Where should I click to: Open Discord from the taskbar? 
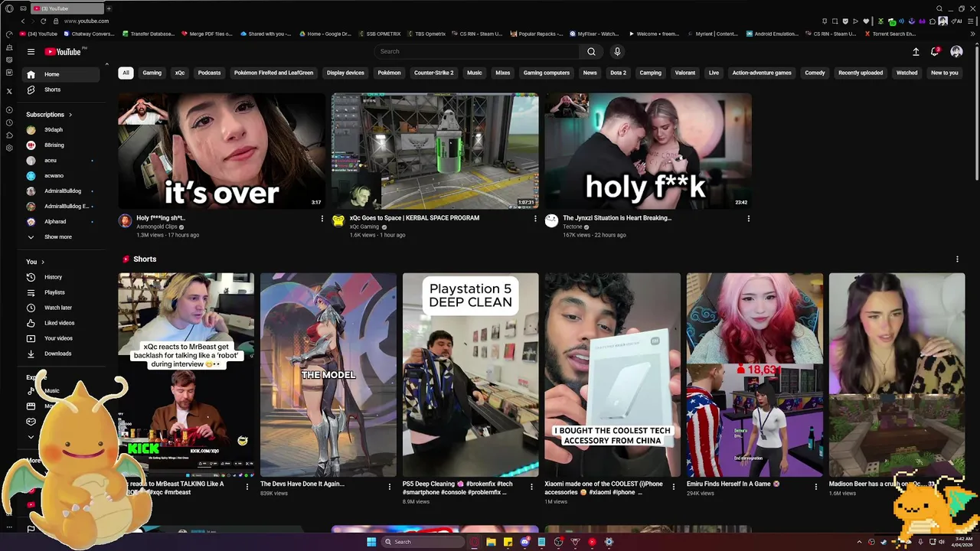[524, 542]
